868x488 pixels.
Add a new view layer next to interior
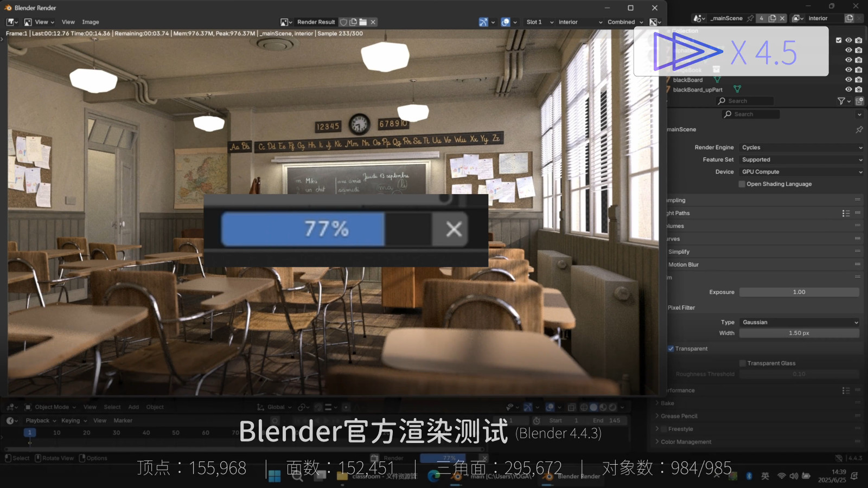(x=850, y=18)
